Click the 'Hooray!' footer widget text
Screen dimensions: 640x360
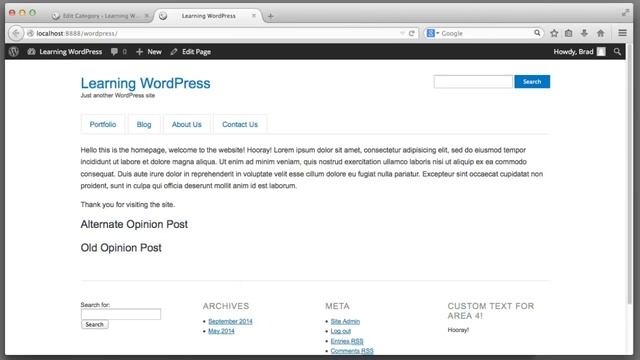[458, 330]
